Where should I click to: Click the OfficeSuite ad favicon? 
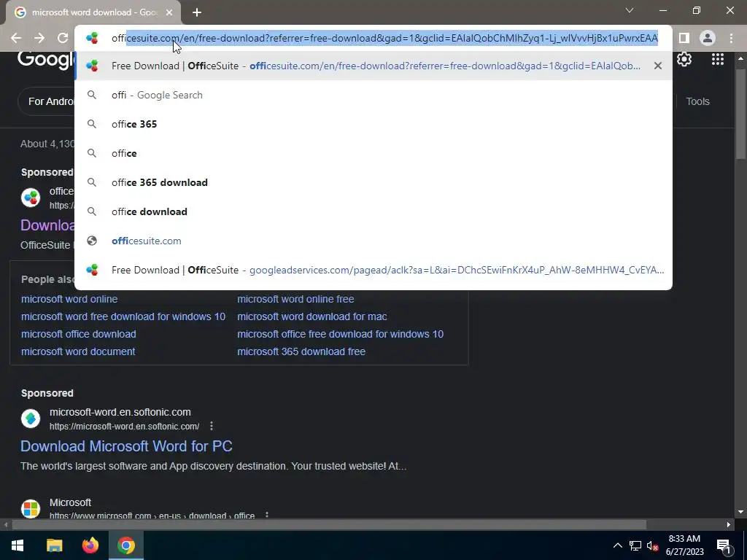[31, 198]
